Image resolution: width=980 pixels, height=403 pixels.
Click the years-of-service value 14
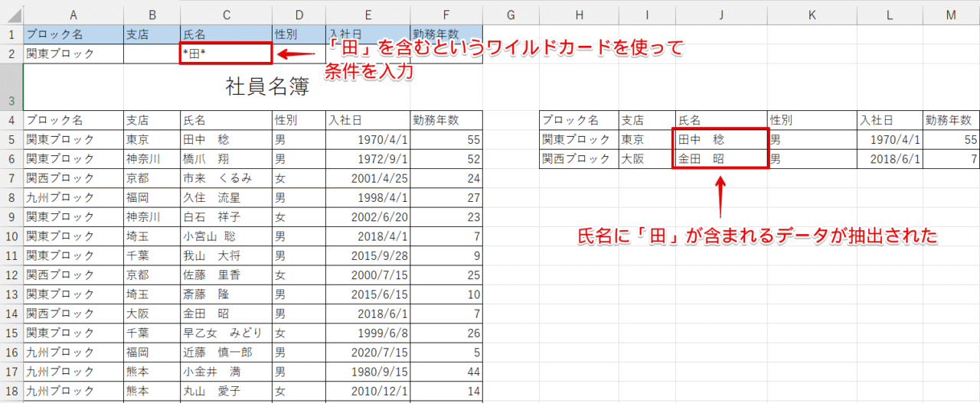pyautogui.click(x=446, y=390)
